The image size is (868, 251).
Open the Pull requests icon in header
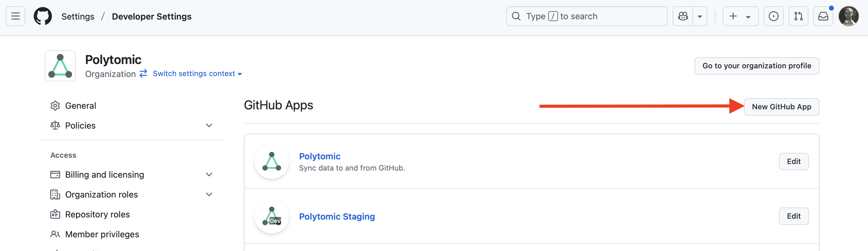(x=798, y=16)
